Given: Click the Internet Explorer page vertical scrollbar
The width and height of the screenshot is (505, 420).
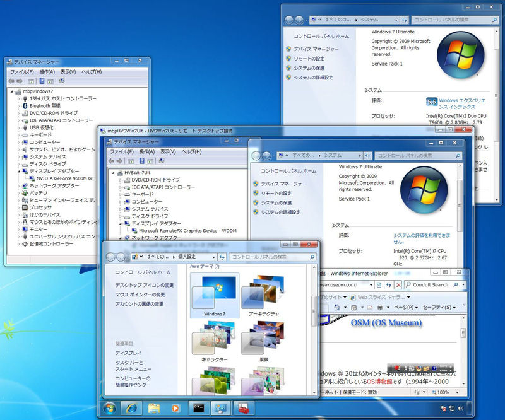Looking at the screenshot, I should coord(463,351).
